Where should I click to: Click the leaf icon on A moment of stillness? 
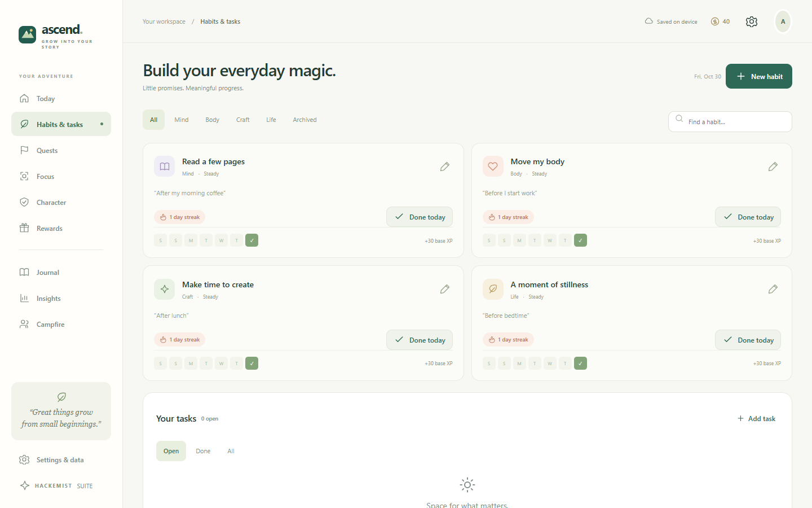[493, 289]
